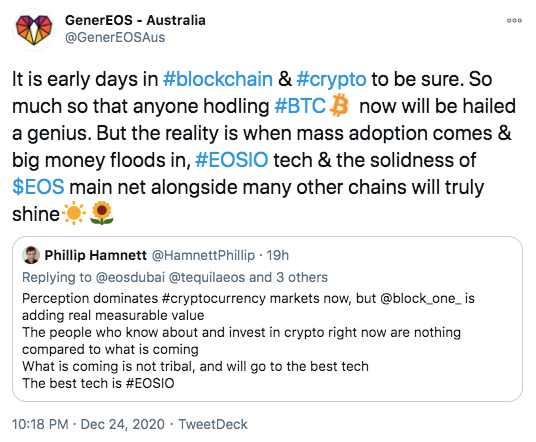Expand "and 3 others" reply recipients
The image size is (536, 442).
pyautogui.click(x=288, y=277)
